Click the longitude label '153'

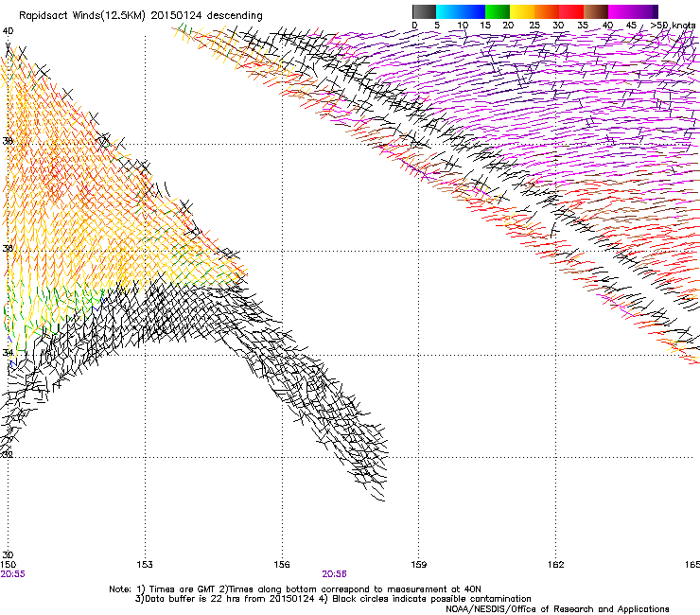coord(145,565)
